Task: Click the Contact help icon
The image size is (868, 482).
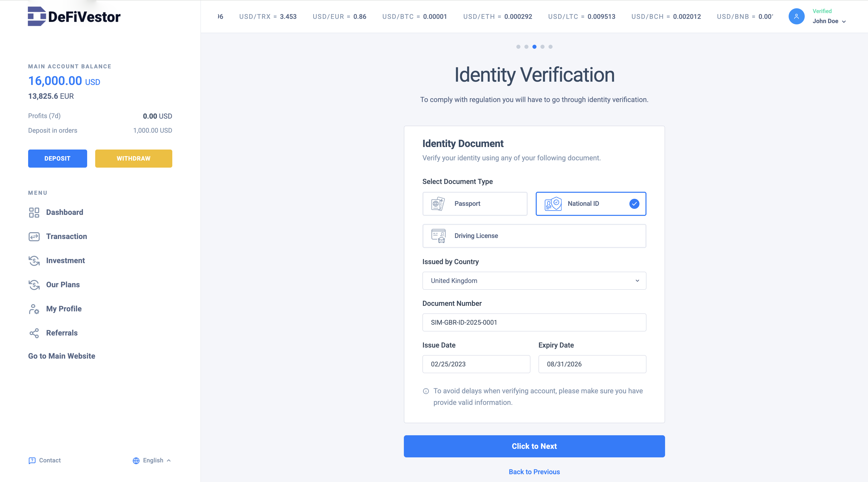Action: [32, 460]
